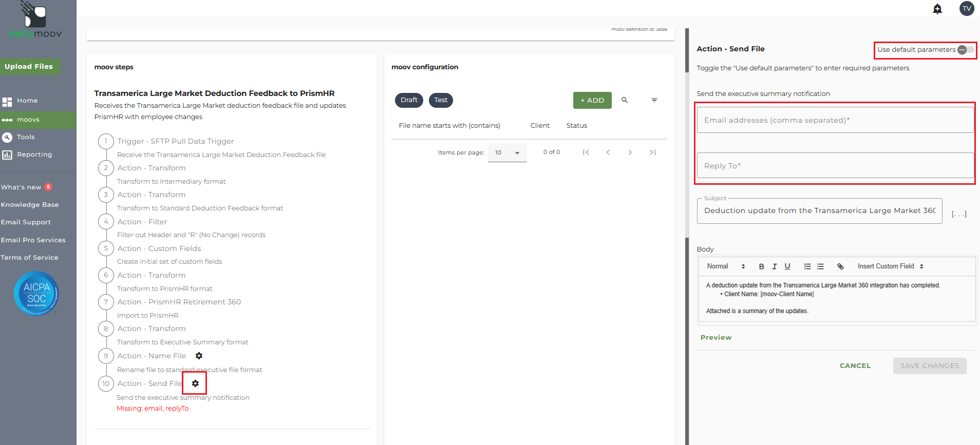
Task: Open Email Pro Services link
Action: (33, 240)
